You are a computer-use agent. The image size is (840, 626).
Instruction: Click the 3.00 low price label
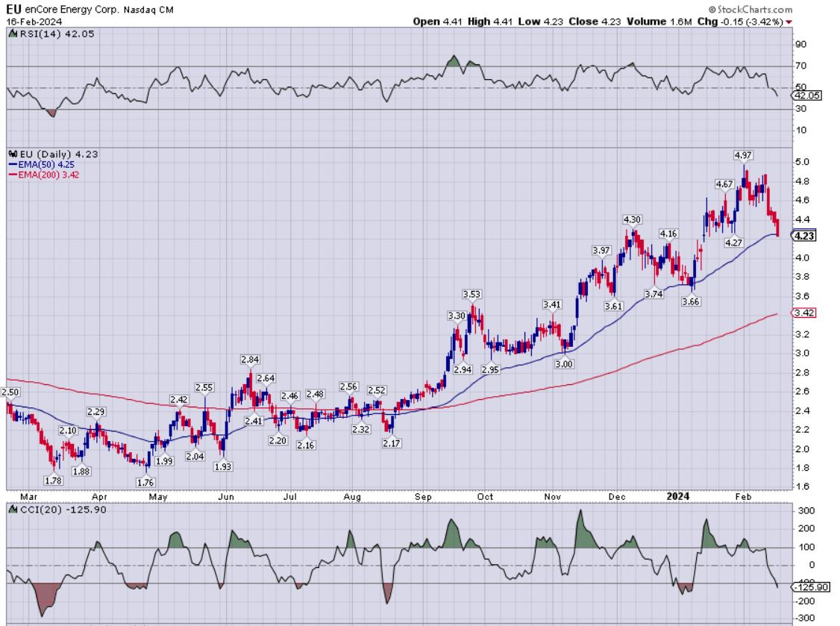[x=563, y=364]
